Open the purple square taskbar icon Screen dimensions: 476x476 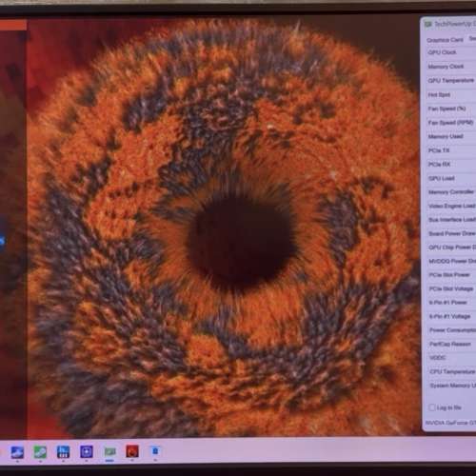(87, 451)
